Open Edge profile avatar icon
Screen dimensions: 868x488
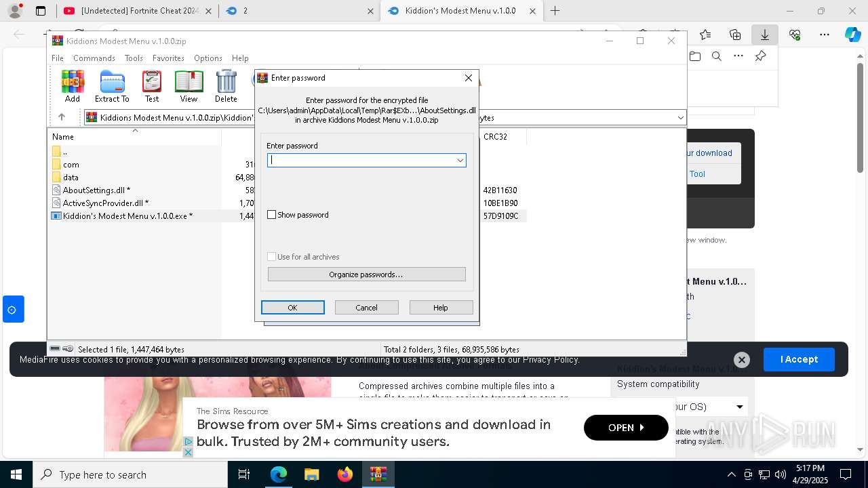coord(14,11)
